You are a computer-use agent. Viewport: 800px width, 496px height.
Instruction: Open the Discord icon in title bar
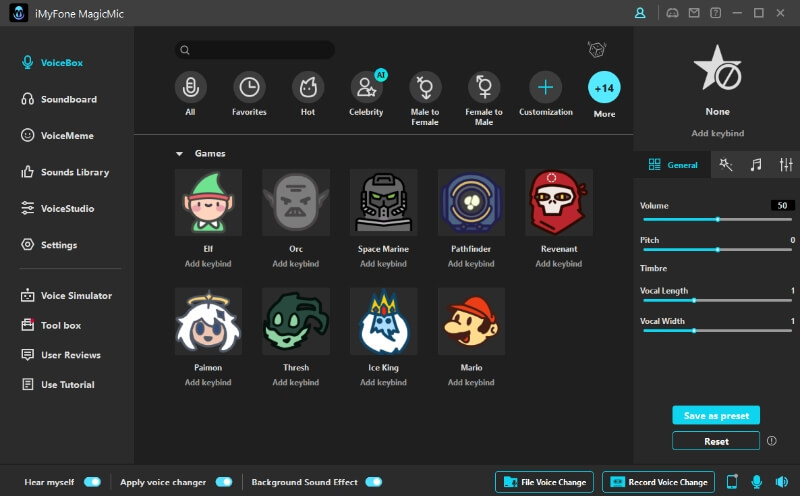click(x=672, y=13)
